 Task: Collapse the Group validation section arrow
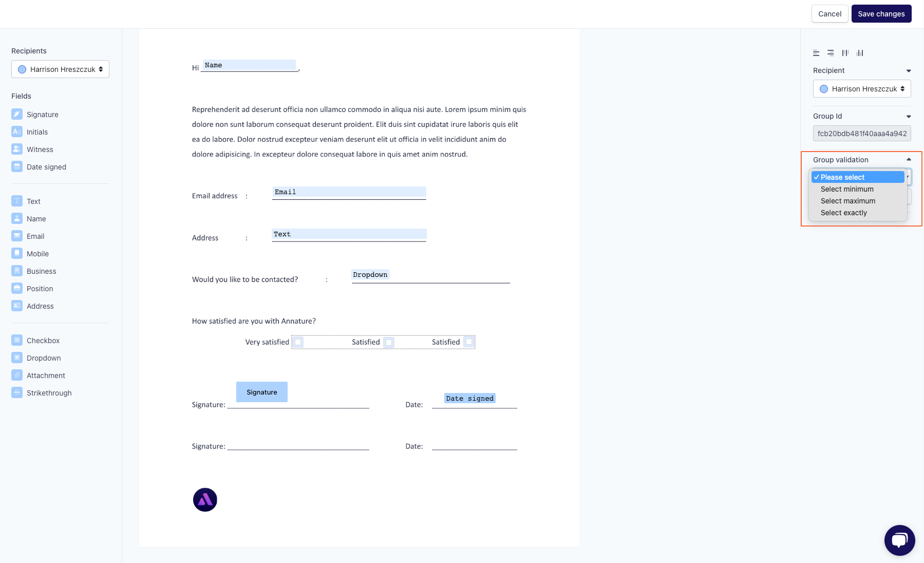point(909,160)
